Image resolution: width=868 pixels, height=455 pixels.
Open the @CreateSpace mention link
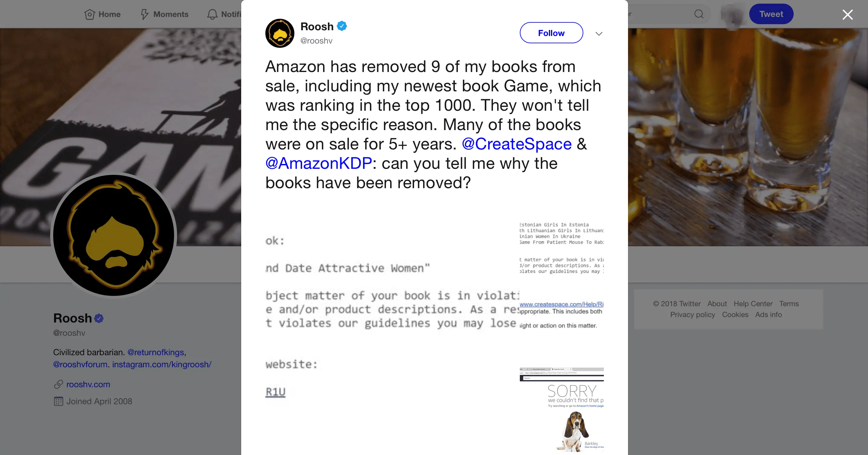click(517, 144)
